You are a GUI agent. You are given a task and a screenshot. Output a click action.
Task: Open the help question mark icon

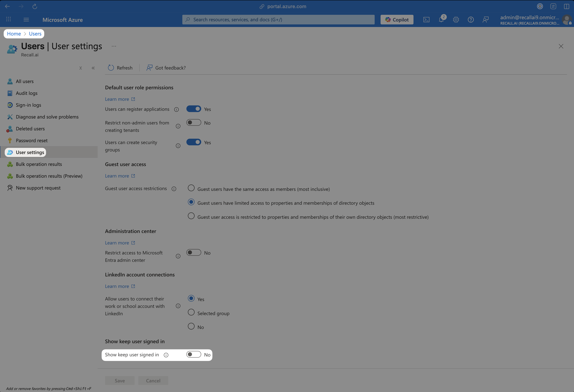click(x=471, y=20)
